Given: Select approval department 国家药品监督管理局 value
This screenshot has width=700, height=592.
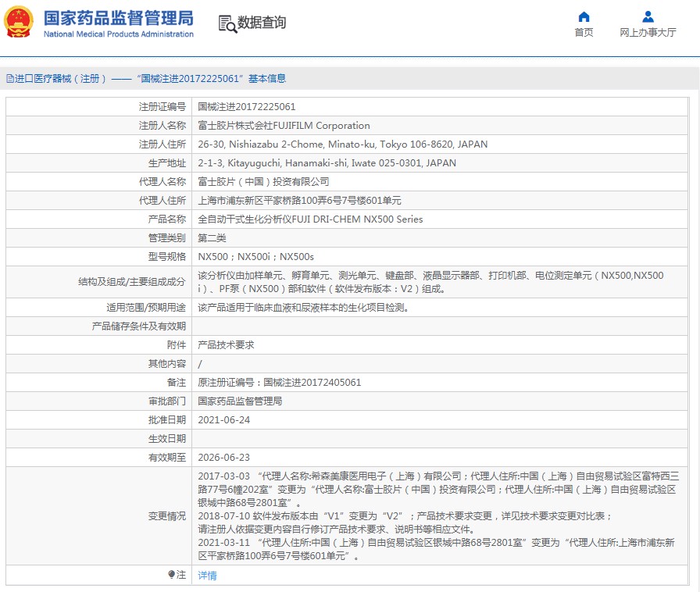Looking at the screenshot, I should [240, 401].
